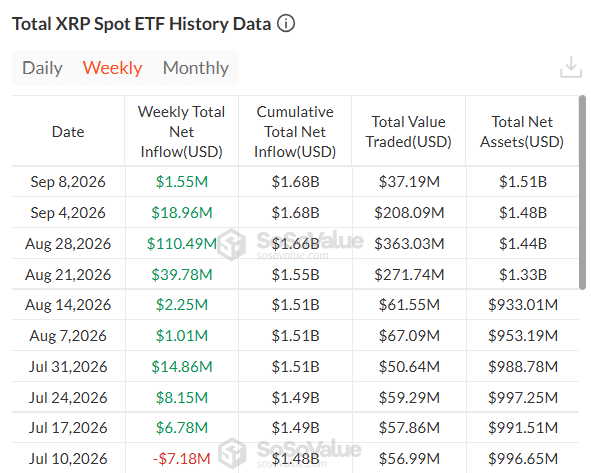Select the Aug 21,2026 date cell

[68, 274]
